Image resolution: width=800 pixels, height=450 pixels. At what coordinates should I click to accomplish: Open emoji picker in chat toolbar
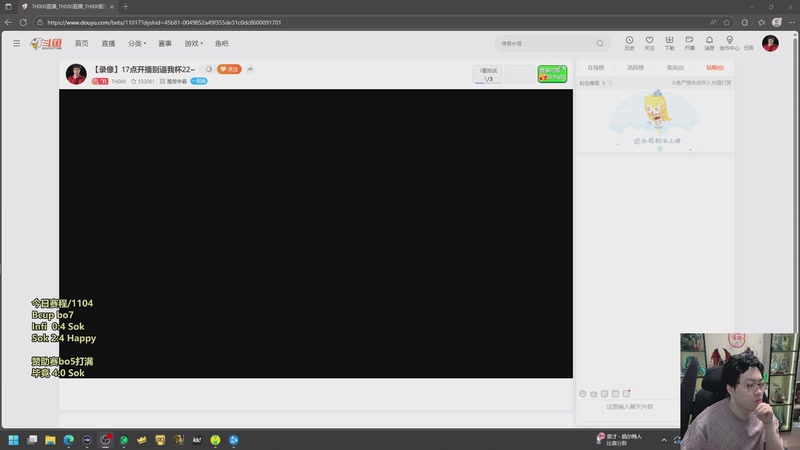[583, 393]
